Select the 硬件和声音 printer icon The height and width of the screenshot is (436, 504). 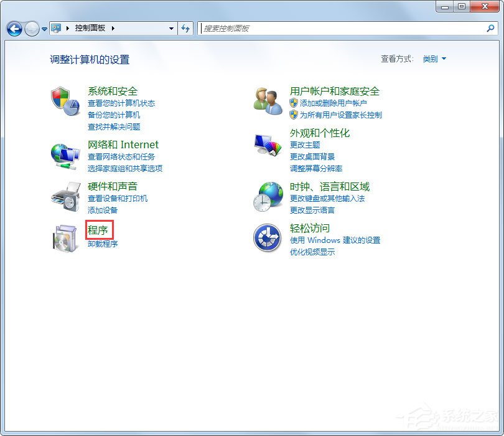[x=65, y=197]
